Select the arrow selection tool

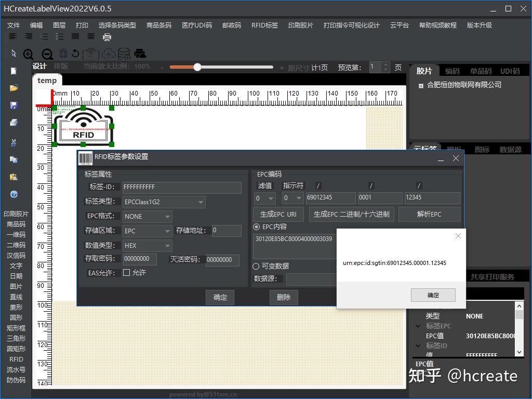point(13,53)
